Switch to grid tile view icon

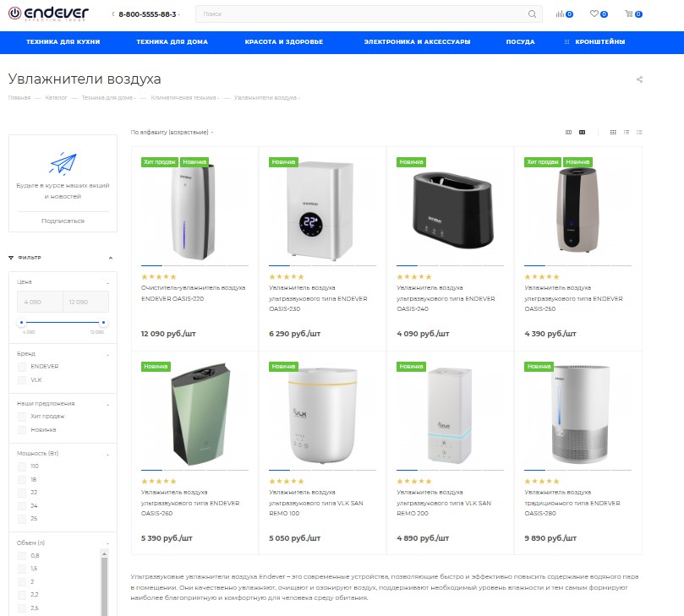613,132
